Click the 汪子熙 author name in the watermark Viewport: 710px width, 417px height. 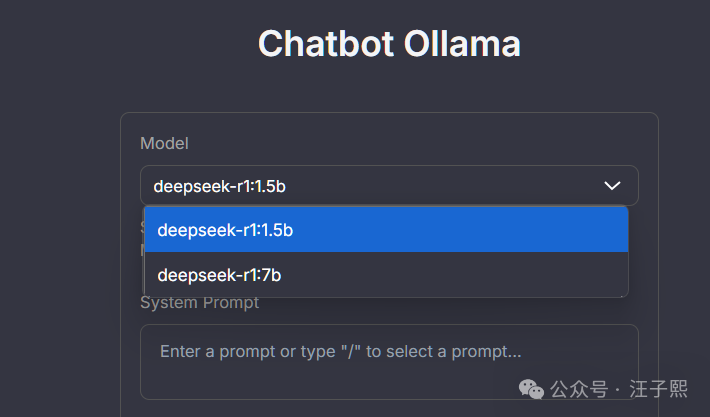[658, 389]
